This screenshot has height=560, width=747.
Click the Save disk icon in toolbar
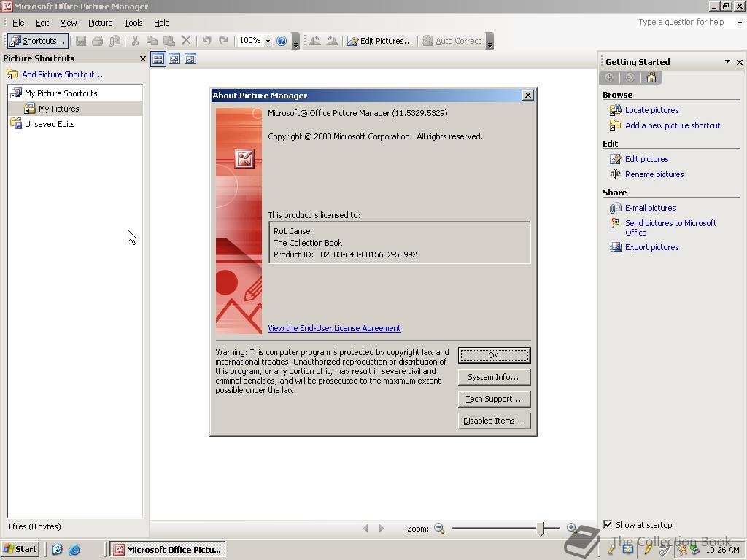81,41
